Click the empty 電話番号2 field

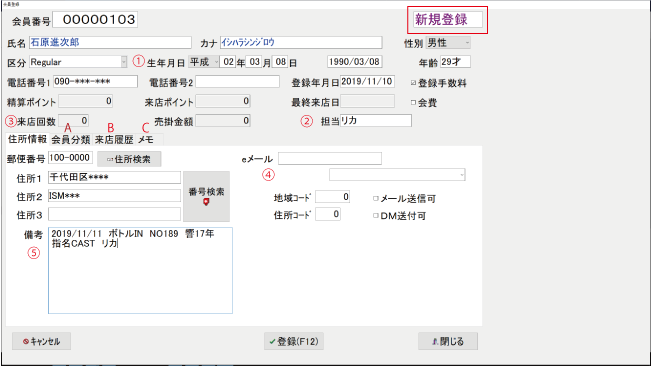click(237, 81)
